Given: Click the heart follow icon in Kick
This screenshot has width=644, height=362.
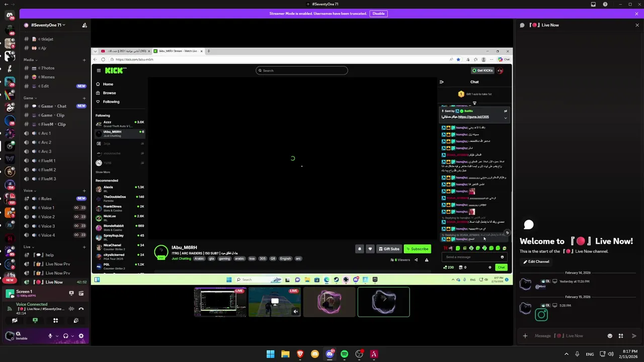Looking at the screenshot, I should 370,249.
